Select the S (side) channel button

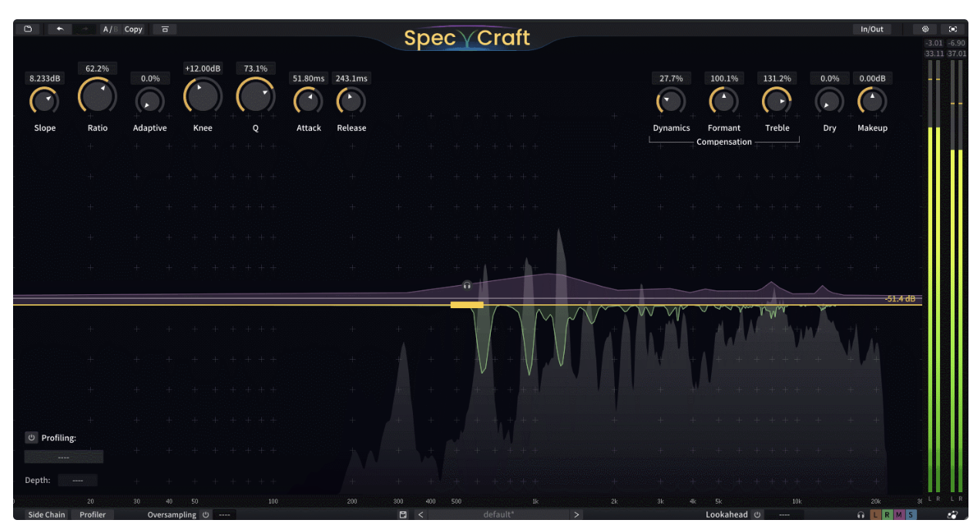tap(911, 515)
